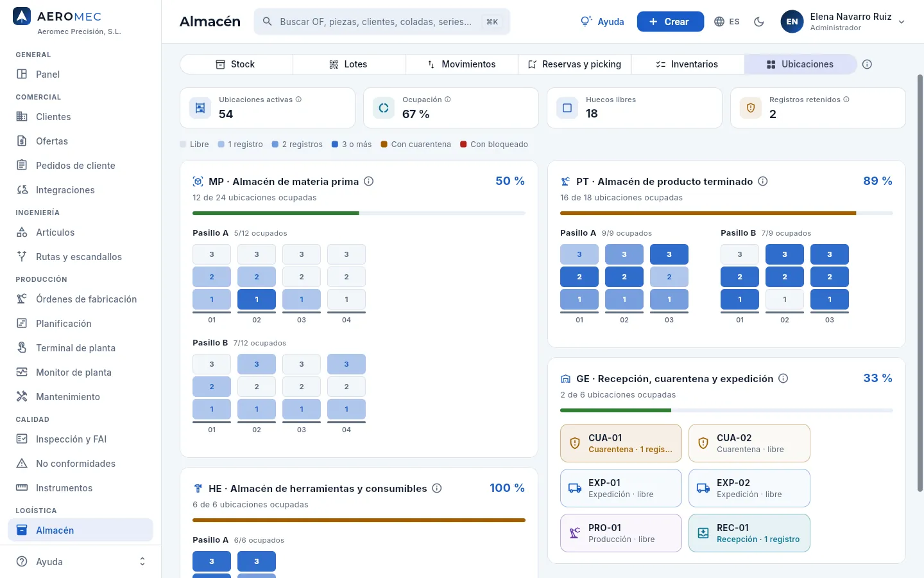
Task: Show info for HE Almacén de herramientas
Action: pos(437,488)
